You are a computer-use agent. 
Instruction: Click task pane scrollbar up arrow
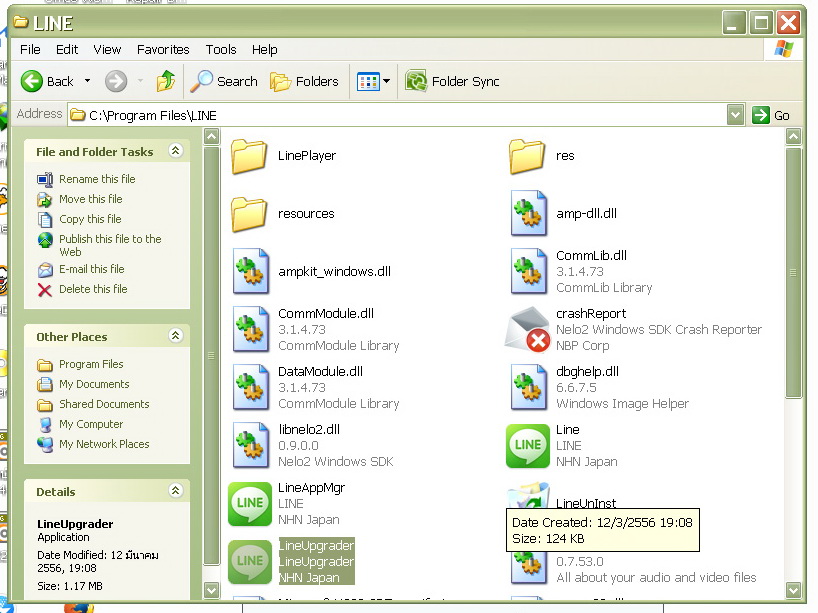(211, 137)
